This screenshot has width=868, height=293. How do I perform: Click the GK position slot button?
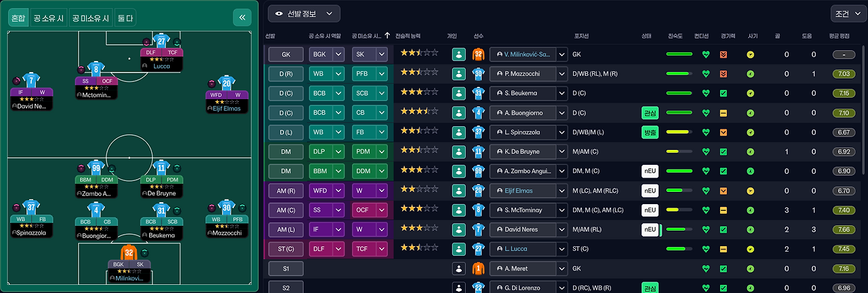(x=285, y=54)
